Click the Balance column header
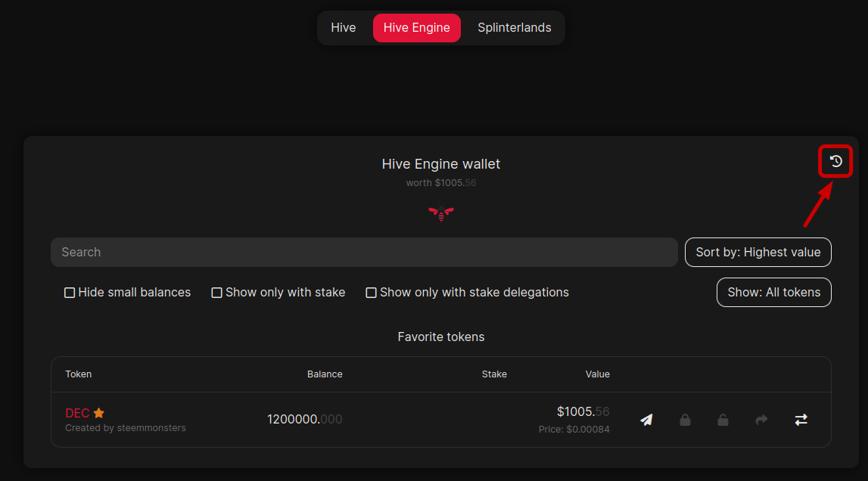Image resolution: width=868 pixels, height=481 pixels. 325,374
